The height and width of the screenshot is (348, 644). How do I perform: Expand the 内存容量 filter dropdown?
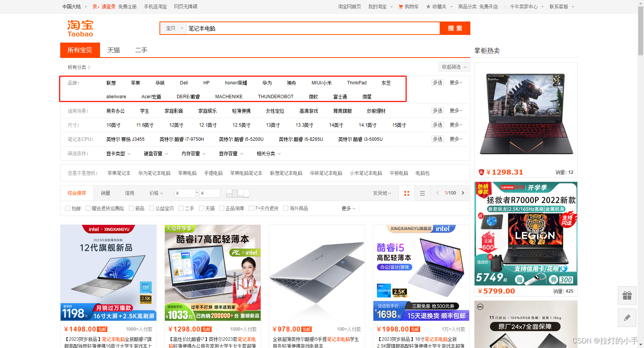tap(194, 153)
